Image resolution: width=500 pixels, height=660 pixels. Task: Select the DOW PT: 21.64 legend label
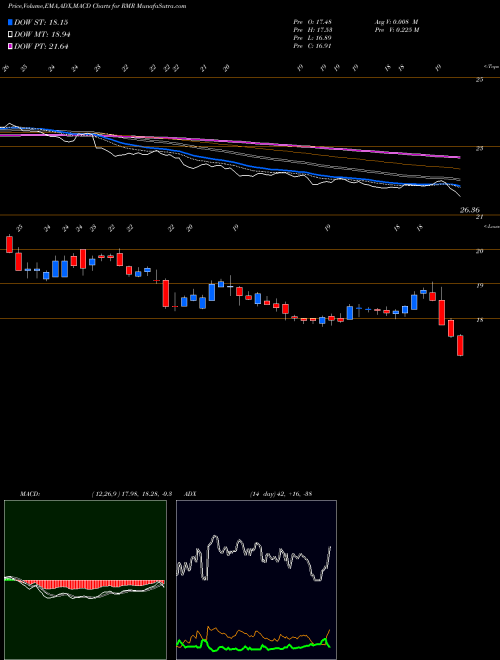[41, 46]
